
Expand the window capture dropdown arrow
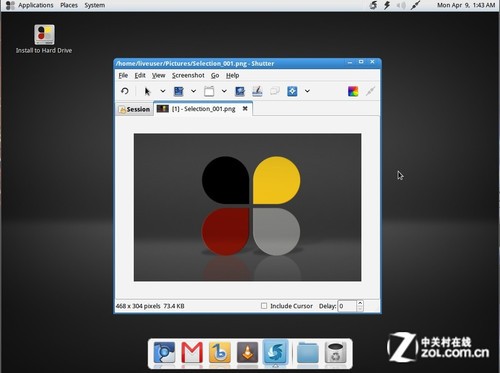click(224, 91)
